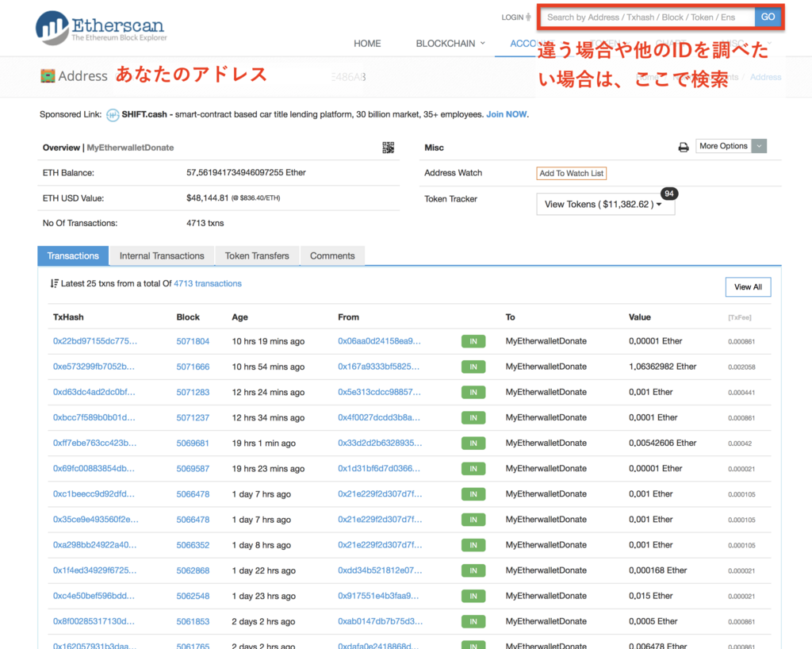
Task: Expand the View Tokens dropdown
Action: pyautogui.click(x=605, y=204)
